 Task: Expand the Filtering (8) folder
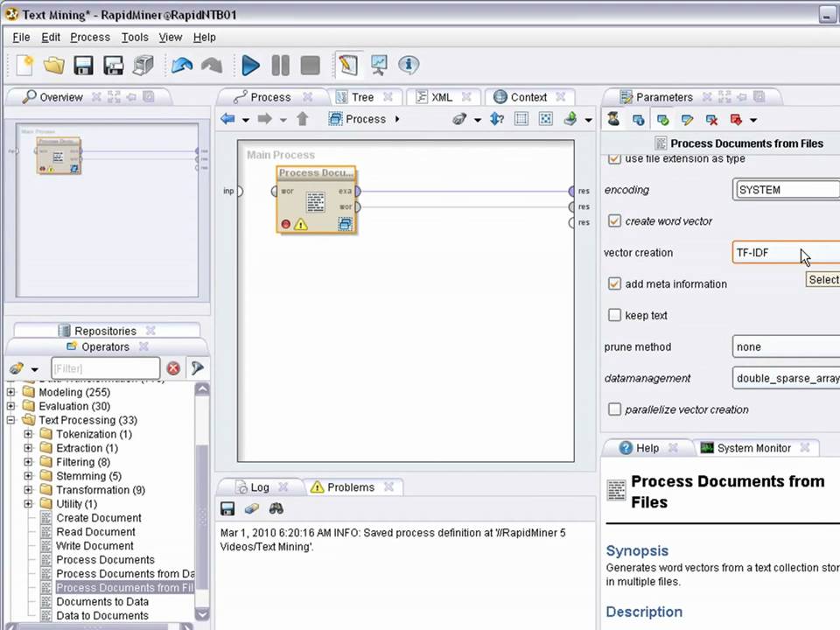(x=28, y=462)
